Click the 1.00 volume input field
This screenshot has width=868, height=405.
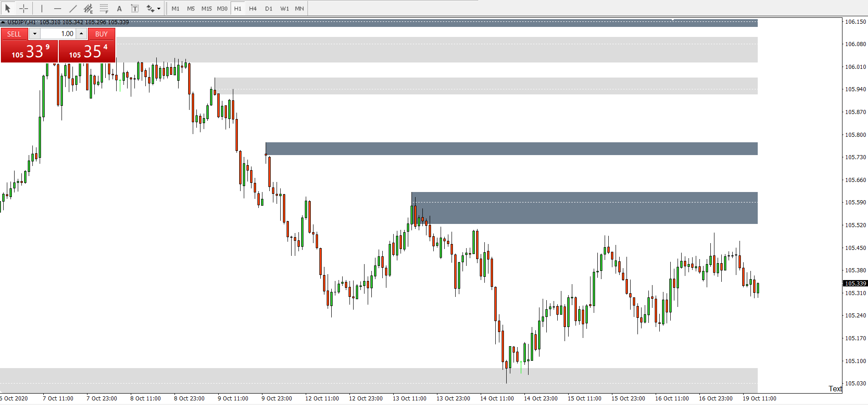58,34
